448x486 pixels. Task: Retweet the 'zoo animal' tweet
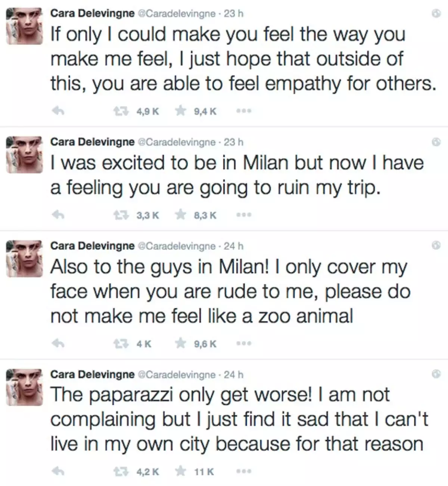point(121,344)
